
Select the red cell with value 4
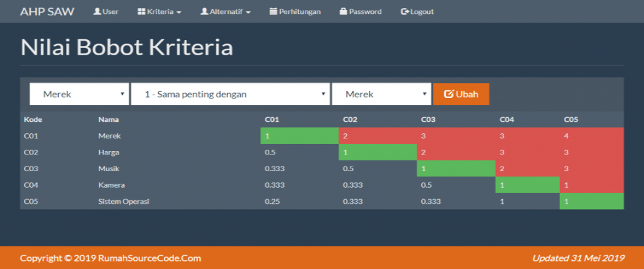tap(591, 136)
